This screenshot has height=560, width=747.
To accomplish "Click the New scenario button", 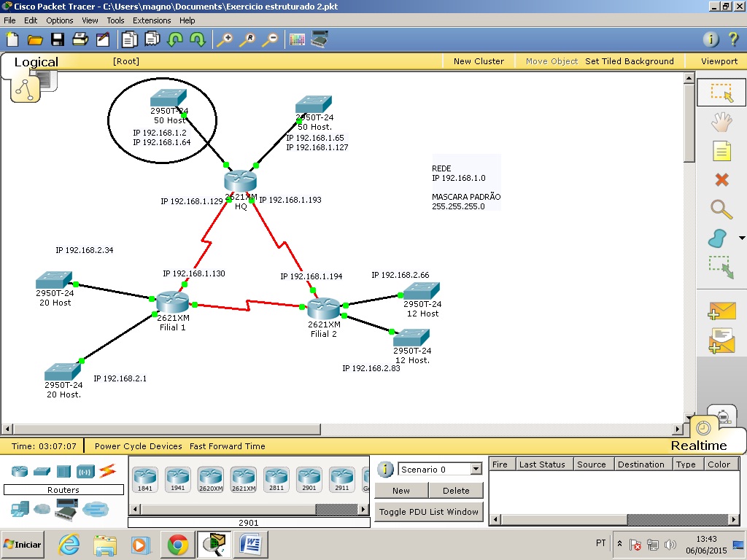I will click(x=401, y=491).
